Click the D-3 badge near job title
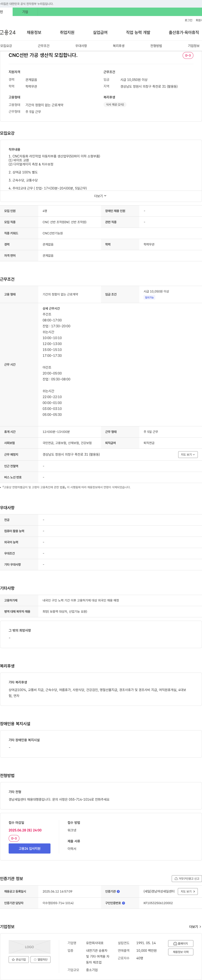The width and height of the screenshot is (202, 980). tap(188, 56)
